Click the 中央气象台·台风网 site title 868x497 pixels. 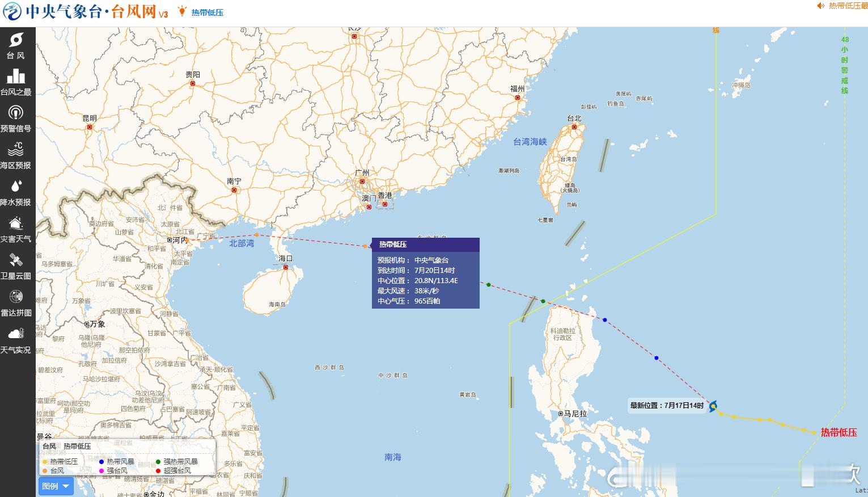(91, 11)
